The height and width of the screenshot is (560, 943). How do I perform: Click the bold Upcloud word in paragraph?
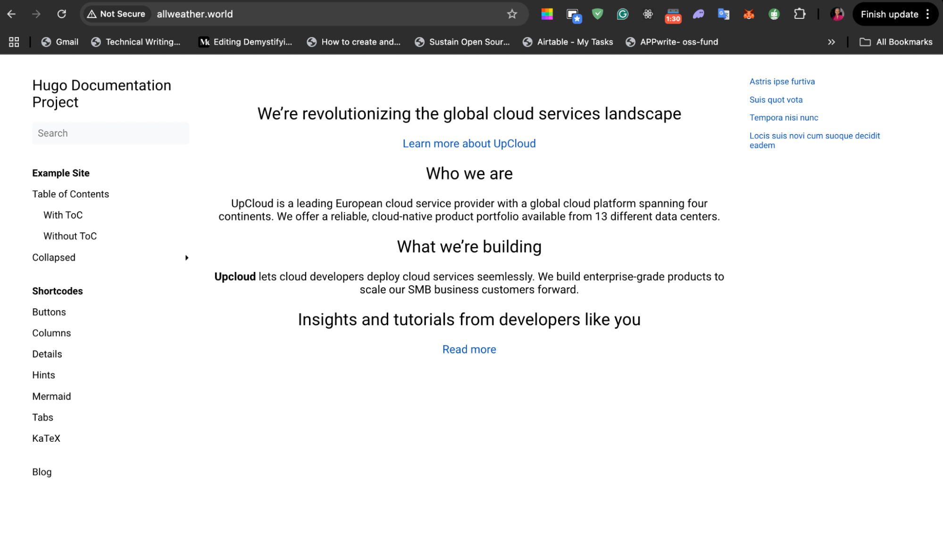235,277
